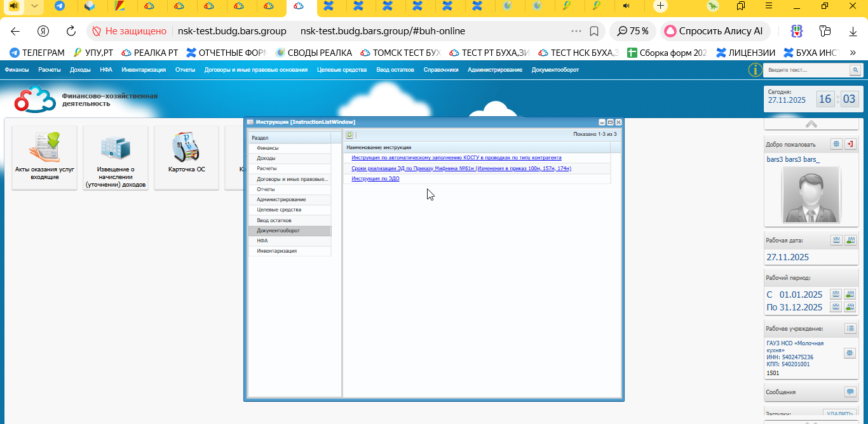Select НФА in the Раздел list
Viewport: 868px width, 424px height.
coord(289,241)
